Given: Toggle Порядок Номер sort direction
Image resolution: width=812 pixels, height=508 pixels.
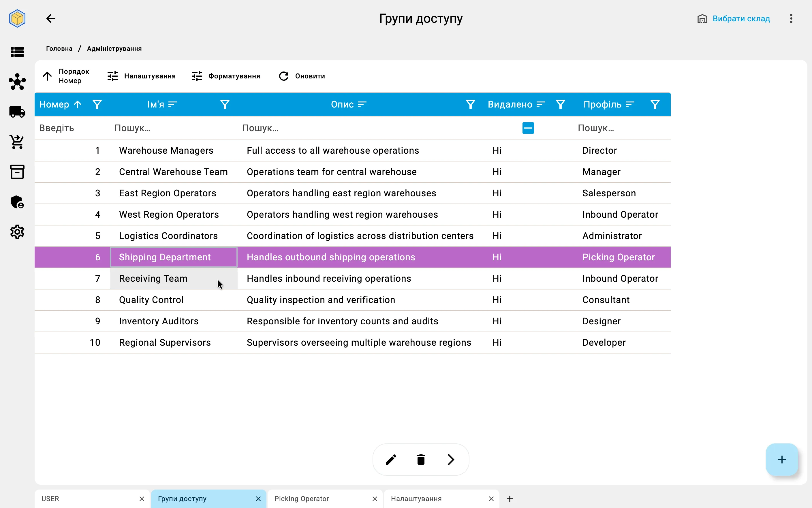Looking at the screenshot, I should [66, 76].
